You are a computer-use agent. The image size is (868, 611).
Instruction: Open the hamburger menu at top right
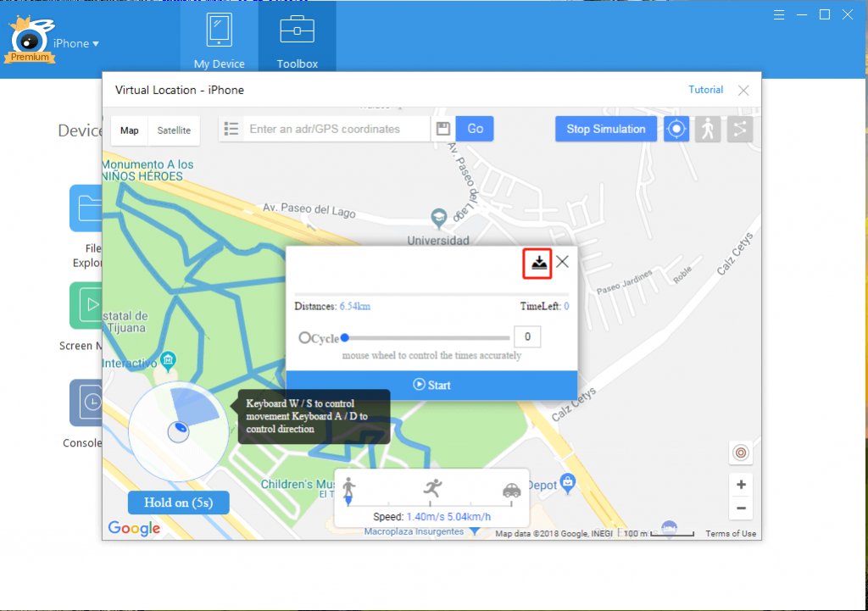click(779, 14)
